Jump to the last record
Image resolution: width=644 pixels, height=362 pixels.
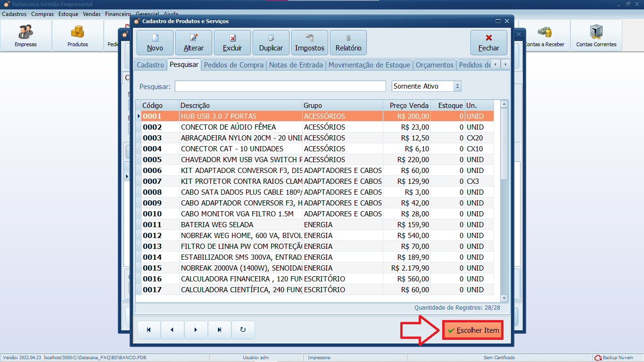[x=219, y=330]
